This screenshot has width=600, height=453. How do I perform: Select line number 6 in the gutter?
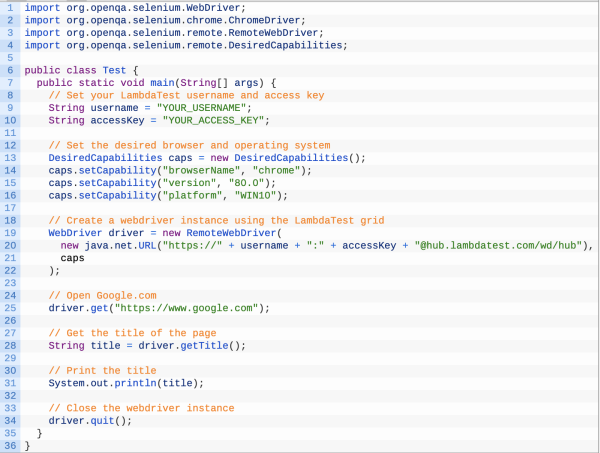click(9, 70)
